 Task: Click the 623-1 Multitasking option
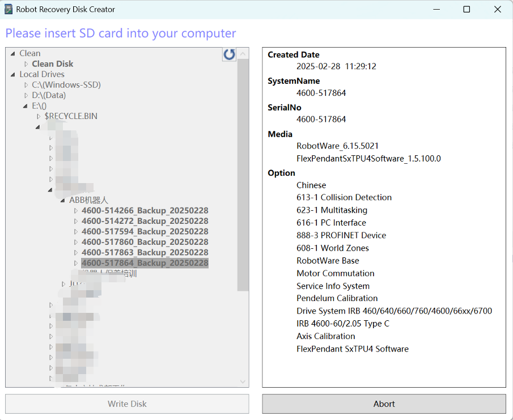(x=332, y=210)
